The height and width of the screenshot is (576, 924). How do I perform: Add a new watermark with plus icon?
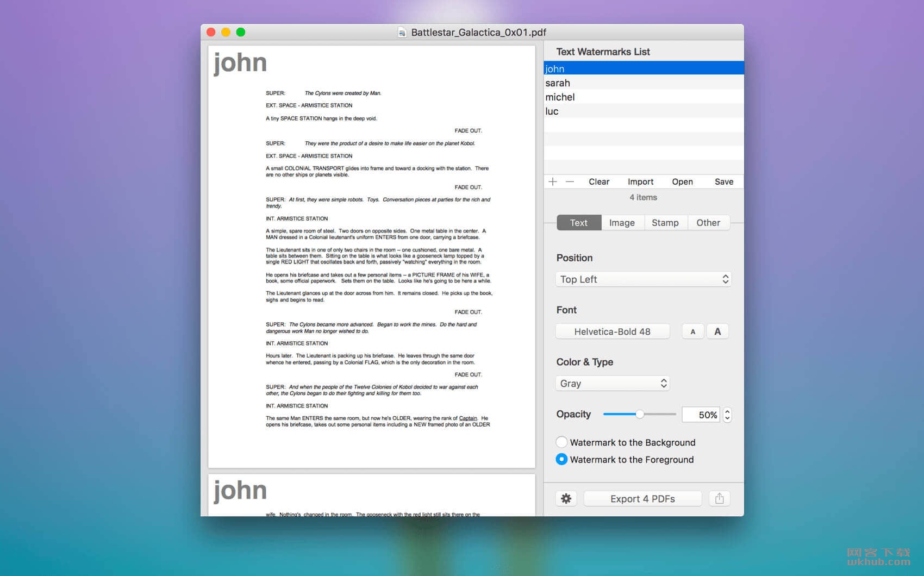(x=553, y=181)
